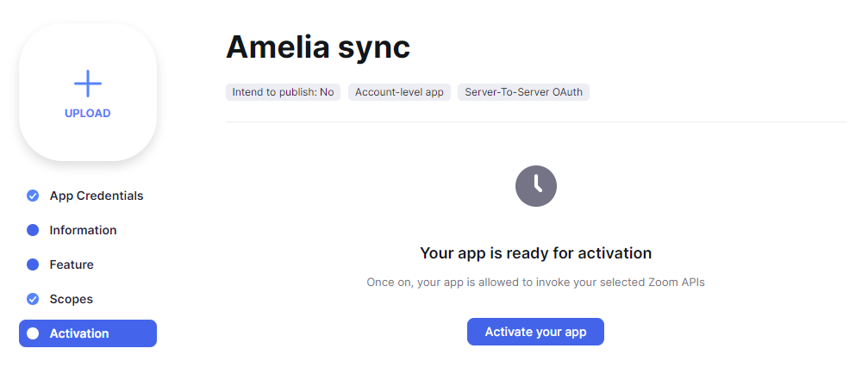Click the UPLOAD label text
The width and height of the screenshot is (868, 392).
tap(88, 113)
